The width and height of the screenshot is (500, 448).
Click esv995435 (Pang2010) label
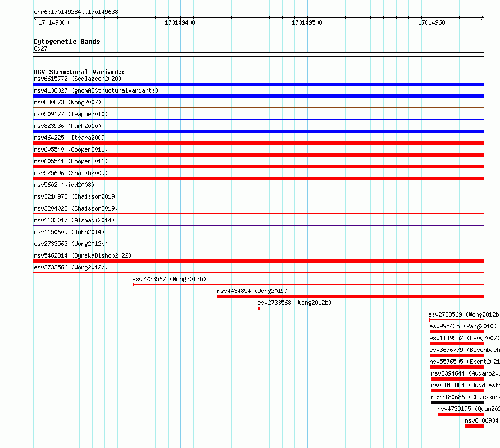pos(463,326)
